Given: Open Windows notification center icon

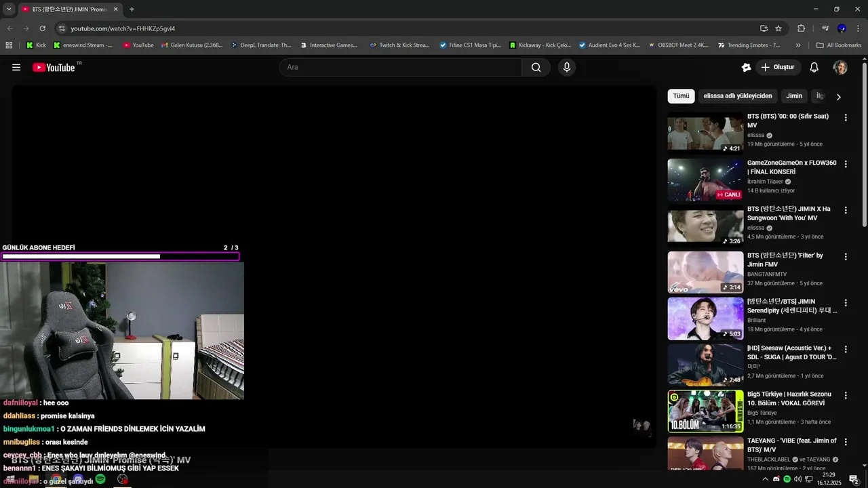Looking at the screenshot, I should 854,479.
